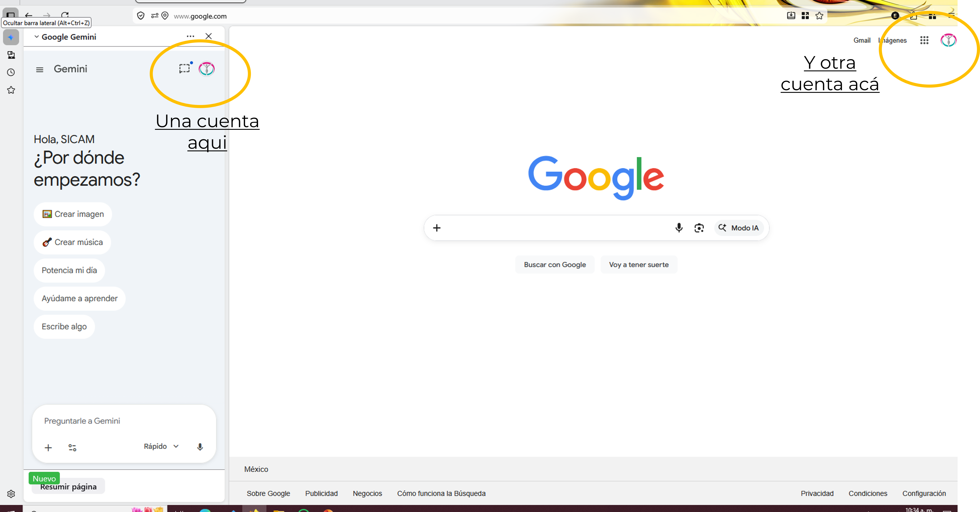Activate Gemini microphone voice input

[x=200, y=447]
